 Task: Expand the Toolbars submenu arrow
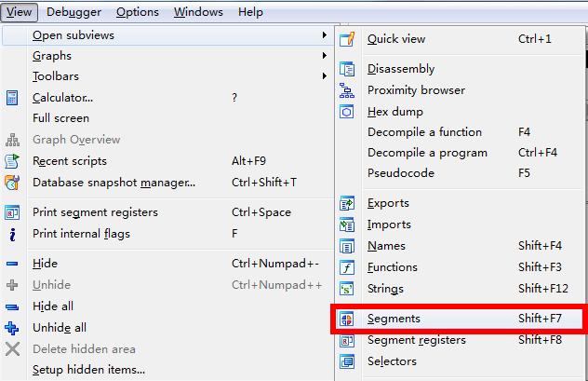(x=324, y=76)
